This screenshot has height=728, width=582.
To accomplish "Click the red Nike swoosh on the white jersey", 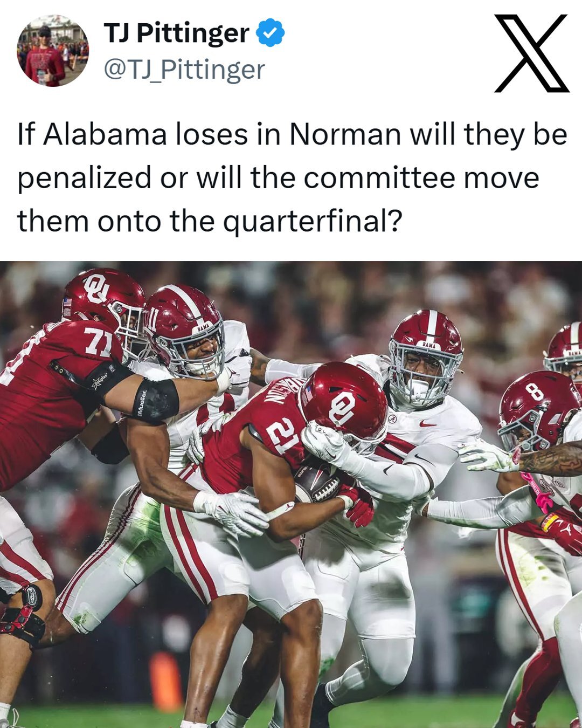I will tap(428, 424).
